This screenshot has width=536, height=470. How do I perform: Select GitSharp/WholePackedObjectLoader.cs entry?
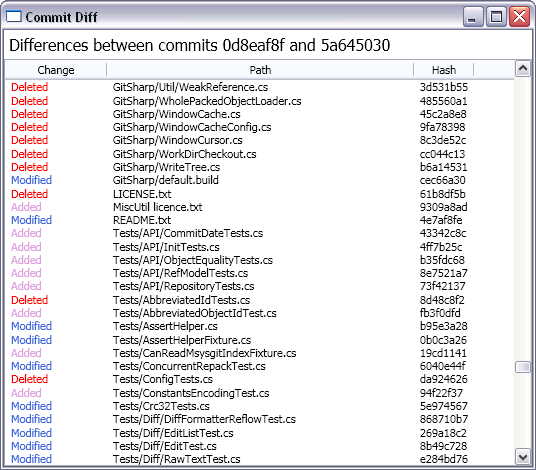tap(259, 101)
